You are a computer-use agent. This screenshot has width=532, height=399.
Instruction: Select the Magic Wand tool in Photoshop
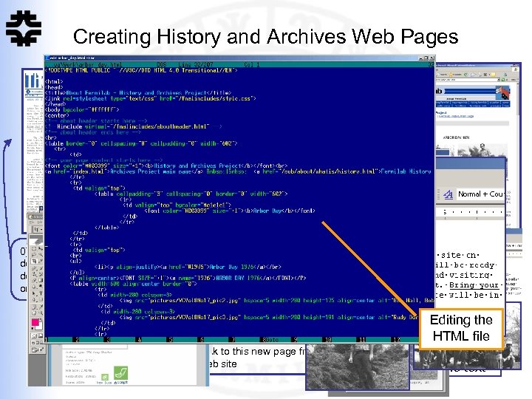(41, 255)
